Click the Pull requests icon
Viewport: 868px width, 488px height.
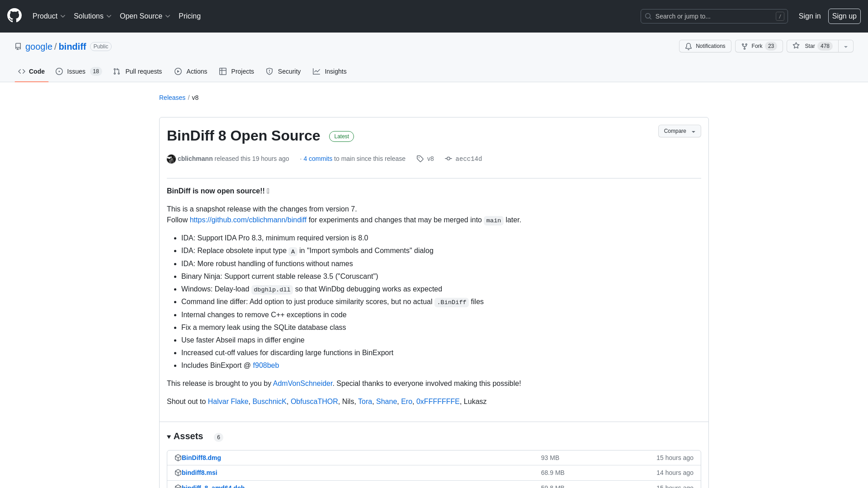coord(117,71)
